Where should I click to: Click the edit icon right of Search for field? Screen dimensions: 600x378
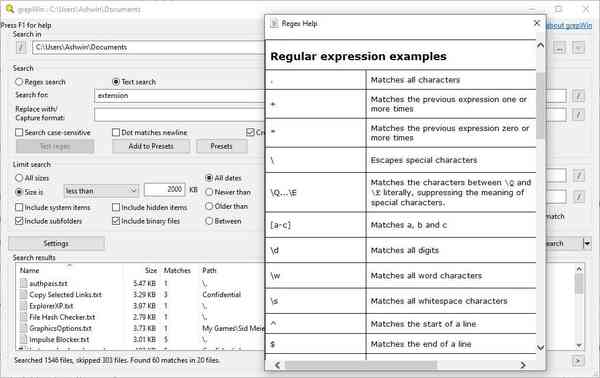point(578,96)
